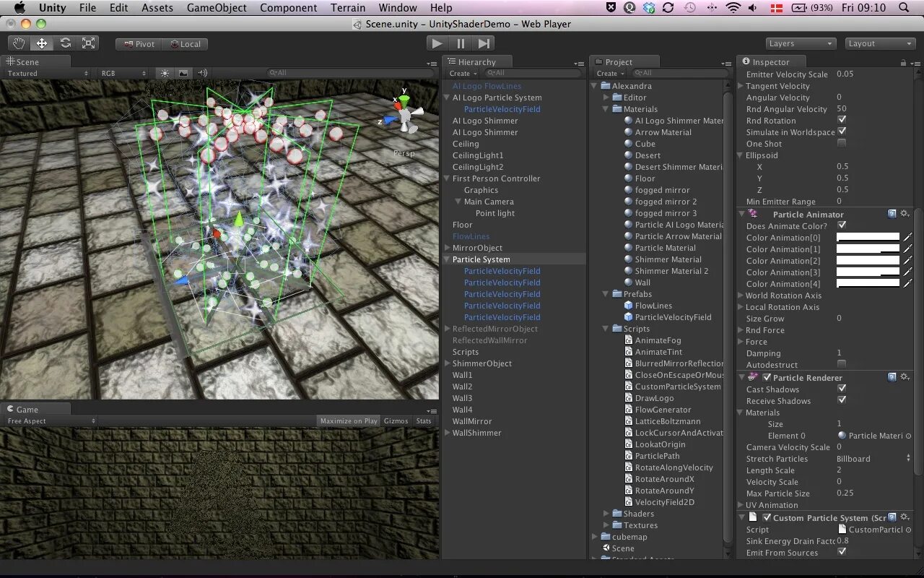
Task: Enable the Autodestruct checkbox
Action: click(x=842, y=364)
